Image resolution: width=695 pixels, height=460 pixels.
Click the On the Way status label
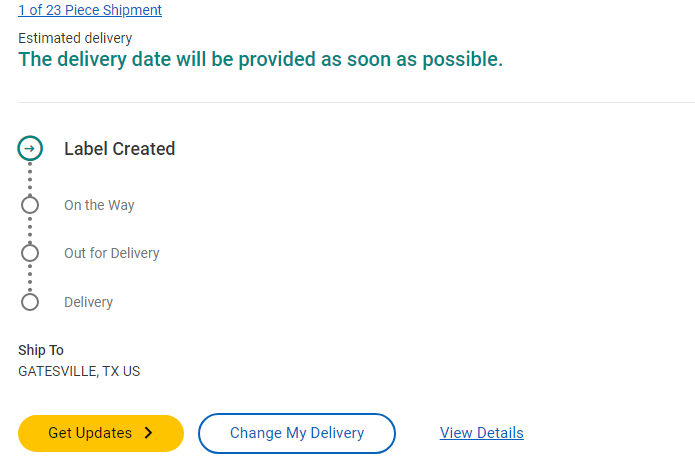99,205
